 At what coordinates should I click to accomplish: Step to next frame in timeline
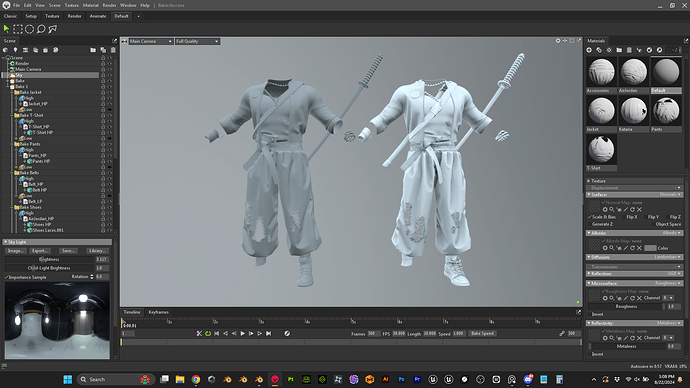click(251, 333)
